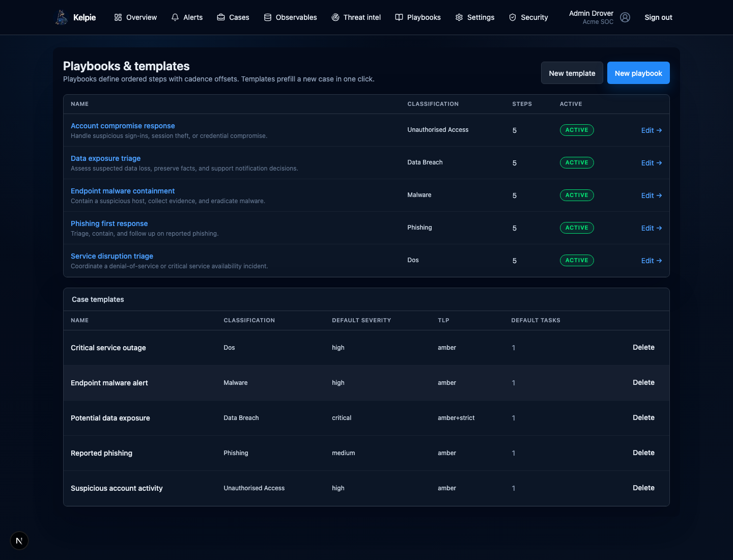
Task: Open the Overview menu item
Action: (x=135, y=17)
